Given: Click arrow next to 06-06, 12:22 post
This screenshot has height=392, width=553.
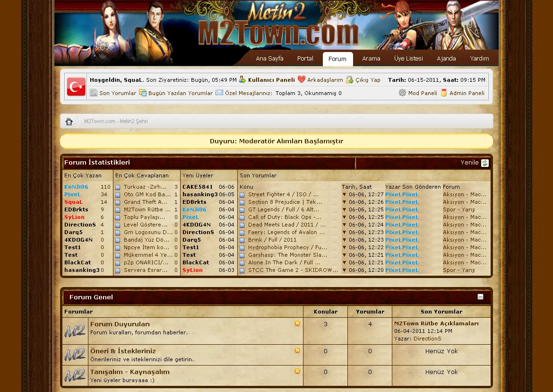Looking at the screenshot, I should [345, 248].
